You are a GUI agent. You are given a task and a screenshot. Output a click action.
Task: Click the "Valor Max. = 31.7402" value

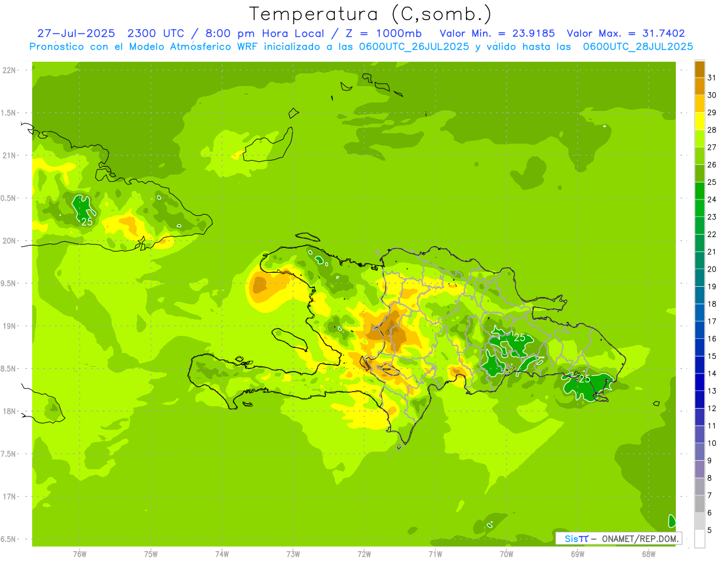(625, 33)
